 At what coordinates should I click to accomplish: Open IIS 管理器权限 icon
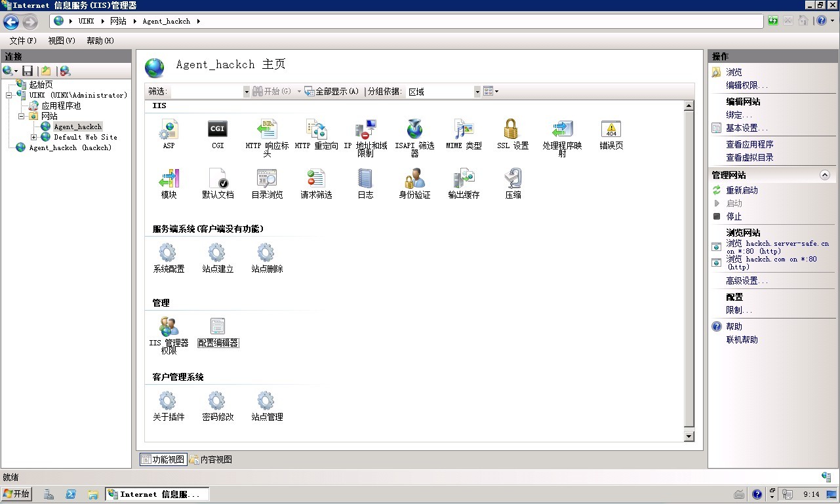click(x=169, y=326)
